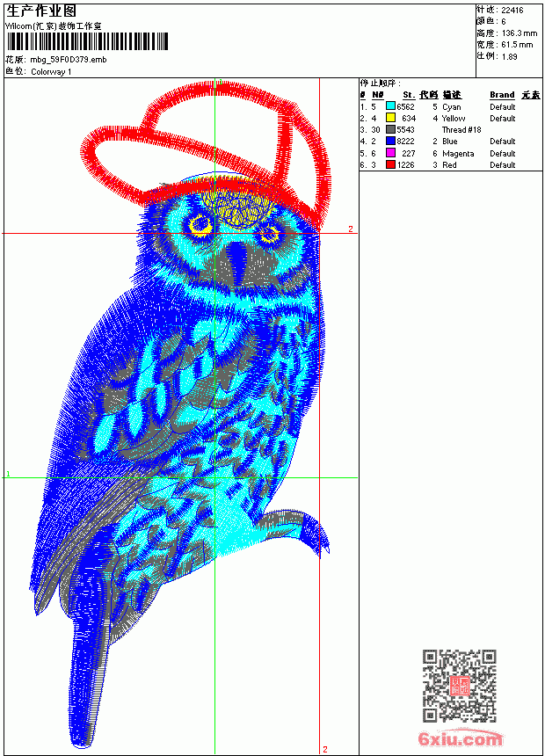Screen dimensions: 545x756
Task: Select the Magenta color swatch
Action: coord(390,153)
